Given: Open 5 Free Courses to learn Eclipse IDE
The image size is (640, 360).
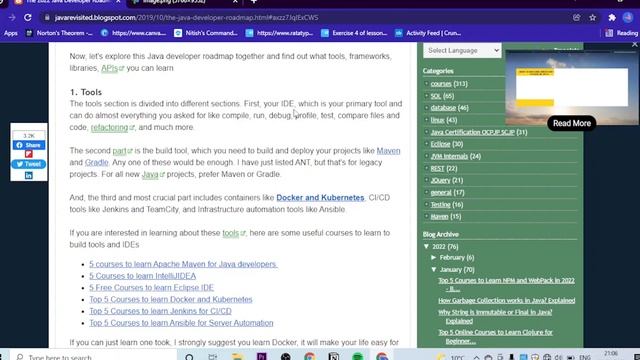Looking at the screenshot, I should click(x=151, y=288).
